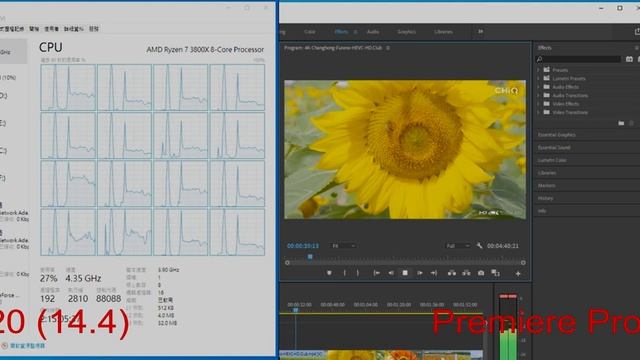Viewport: 640px width, 360px height.
Task: Expand the Video Transitions bin
Action: [538, 112]
